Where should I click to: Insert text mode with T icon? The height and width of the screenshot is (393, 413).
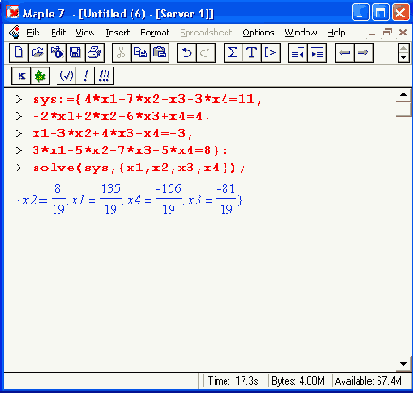[x=252, y=53]
